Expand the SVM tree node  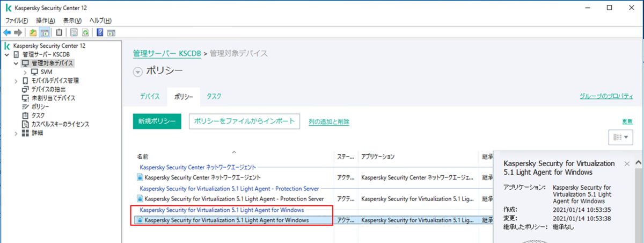pyautogui.click(x=25, y=72)
